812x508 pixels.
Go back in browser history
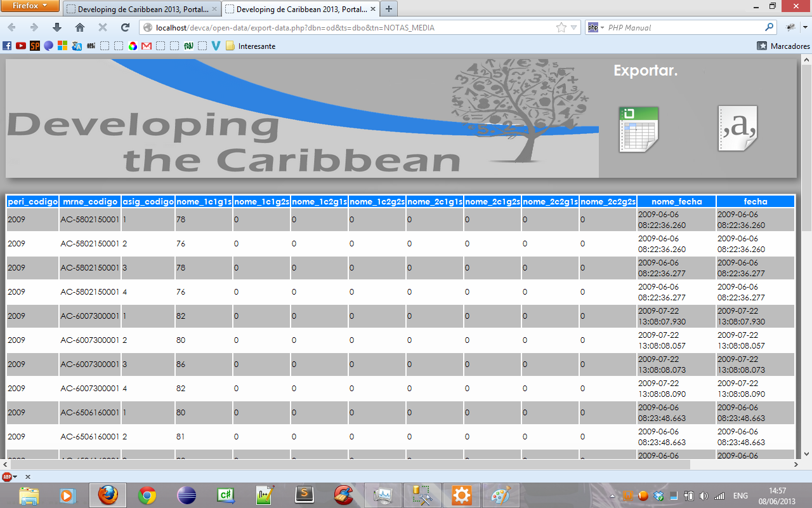[12, 27]
